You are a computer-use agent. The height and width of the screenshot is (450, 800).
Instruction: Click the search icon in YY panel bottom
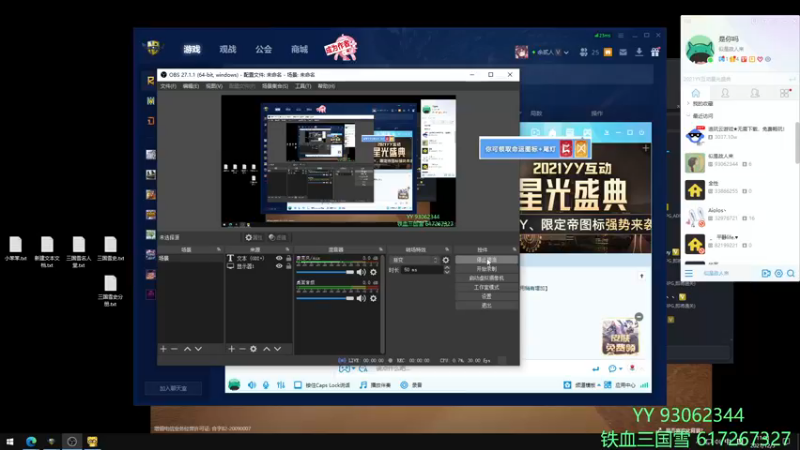click(x=791, y=273)
